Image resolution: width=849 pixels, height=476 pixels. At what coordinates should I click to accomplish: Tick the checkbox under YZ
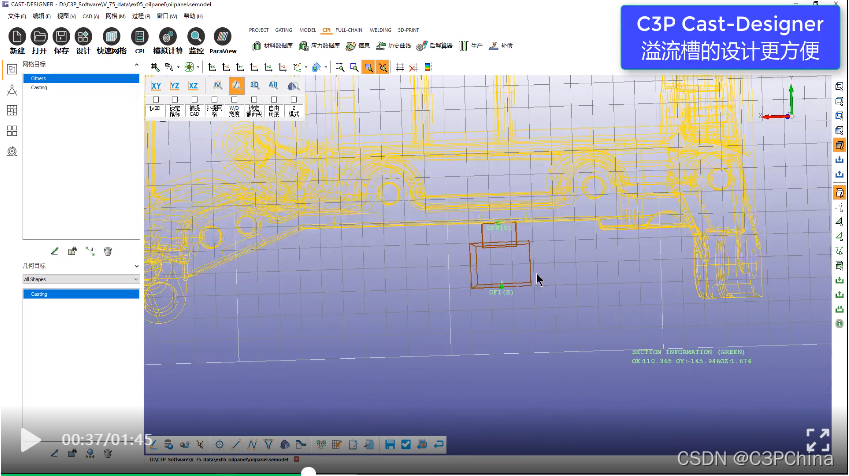point(174,100)
